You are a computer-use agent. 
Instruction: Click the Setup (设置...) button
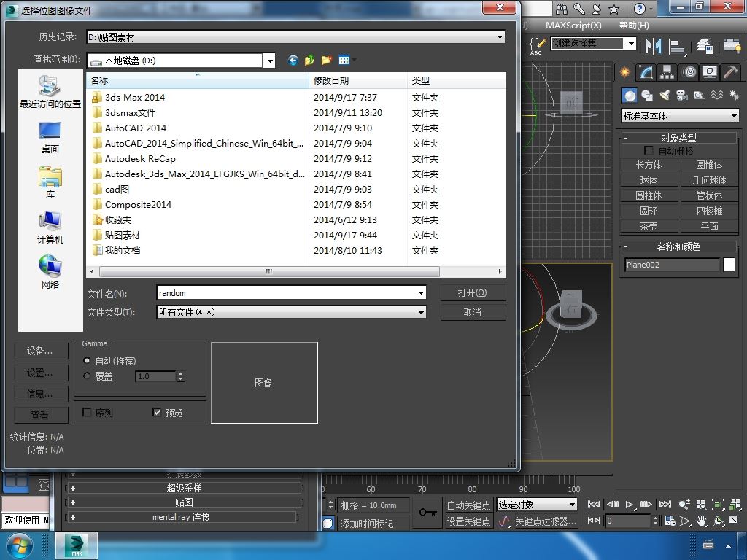pyautogui.click(x=41, y=373)
